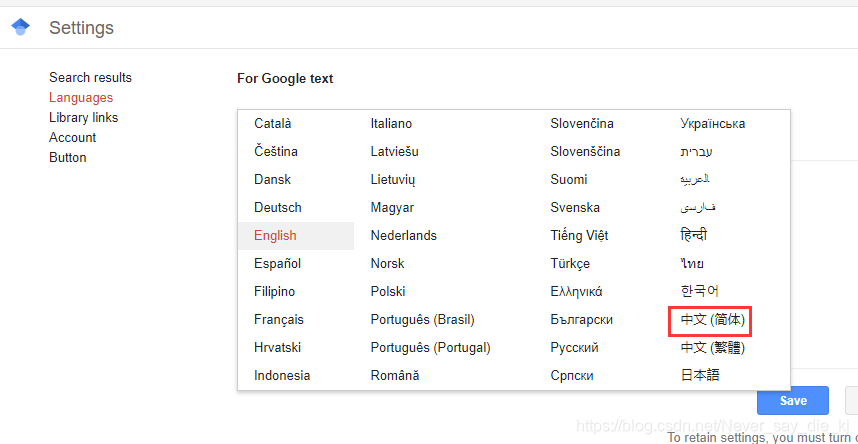Select Magyar language
858x444 pixels.
(392, 208)
